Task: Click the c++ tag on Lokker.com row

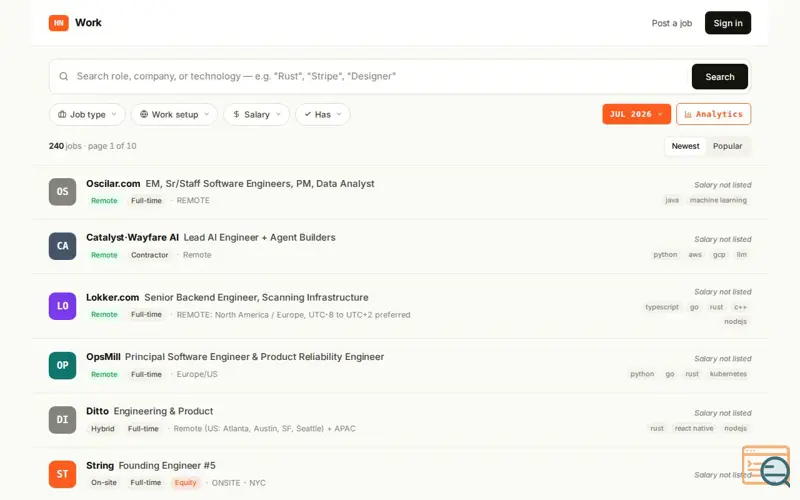Action: click(740, 307)
